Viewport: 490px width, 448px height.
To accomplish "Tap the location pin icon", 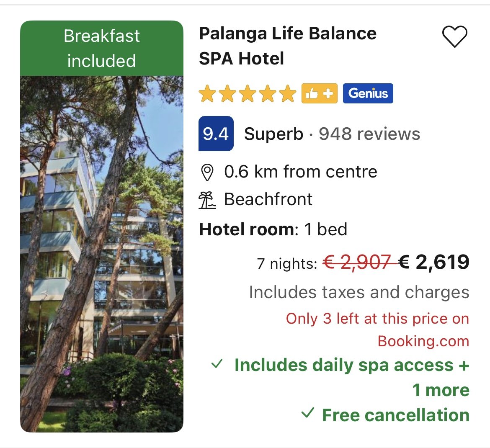I will point(207,173).
